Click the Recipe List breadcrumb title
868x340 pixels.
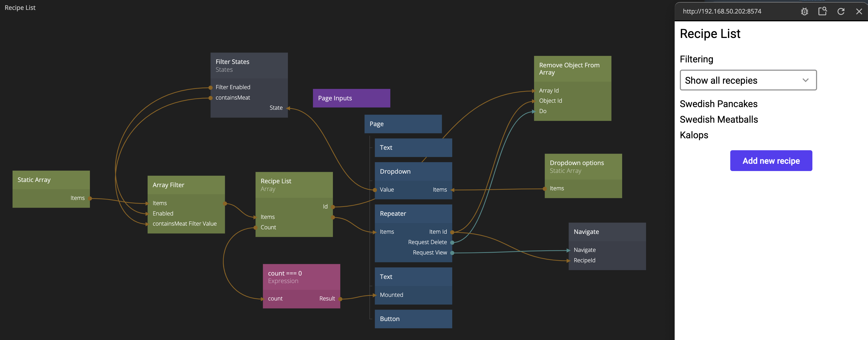click(x=20, y=8)
